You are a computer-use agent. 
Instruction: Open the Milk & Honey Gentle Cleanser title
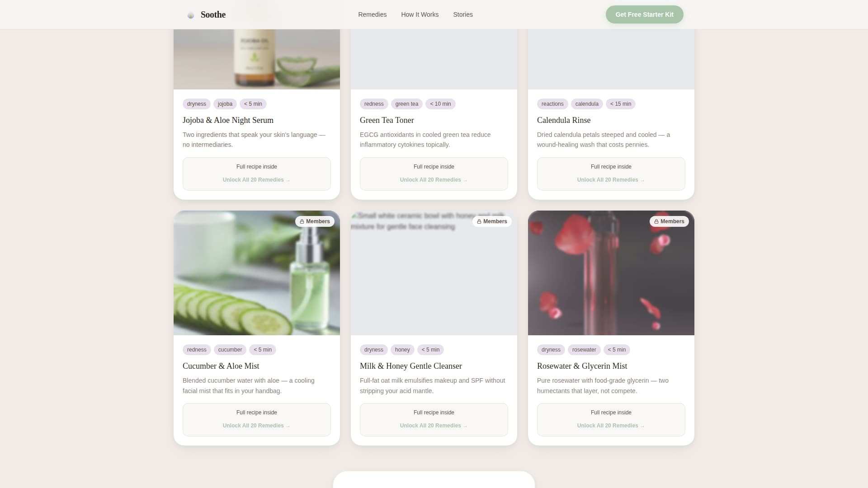point(411,366)
